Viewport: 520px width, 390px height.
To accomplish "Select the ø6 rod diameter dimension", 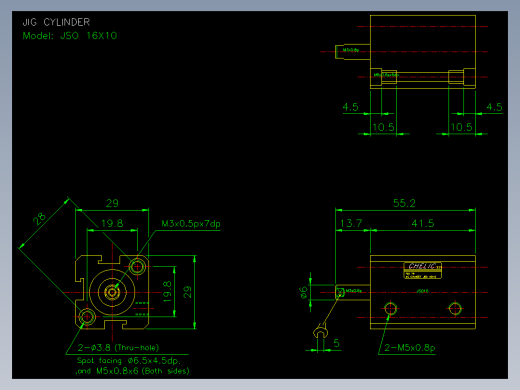I will 303,292.
